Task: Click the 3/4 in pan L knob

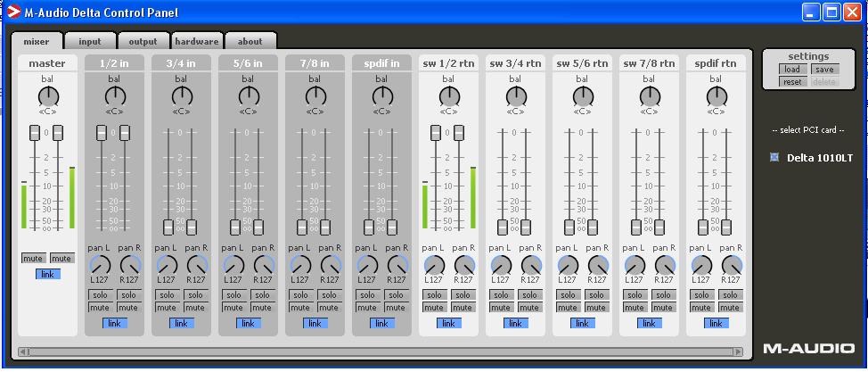Action: (x=168, y=265)
